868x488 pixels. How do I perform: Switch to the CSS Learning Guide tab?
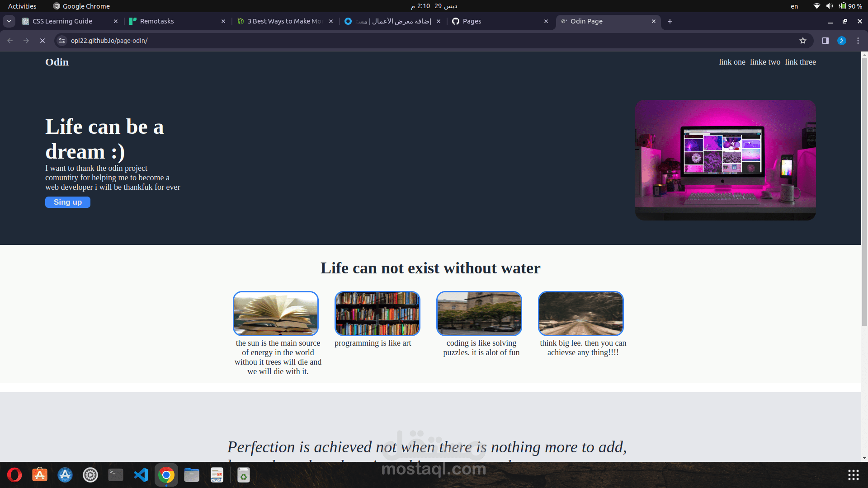[70, 21]
